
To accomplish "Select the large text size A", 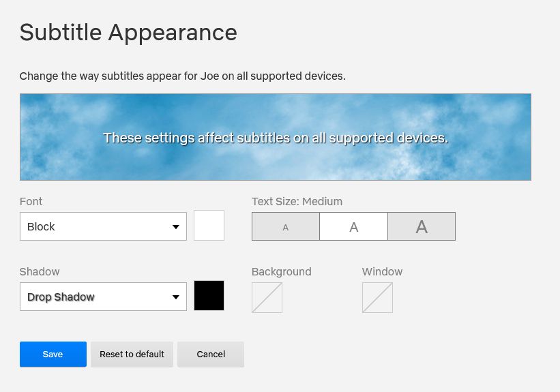I will [x=422, y=226].
